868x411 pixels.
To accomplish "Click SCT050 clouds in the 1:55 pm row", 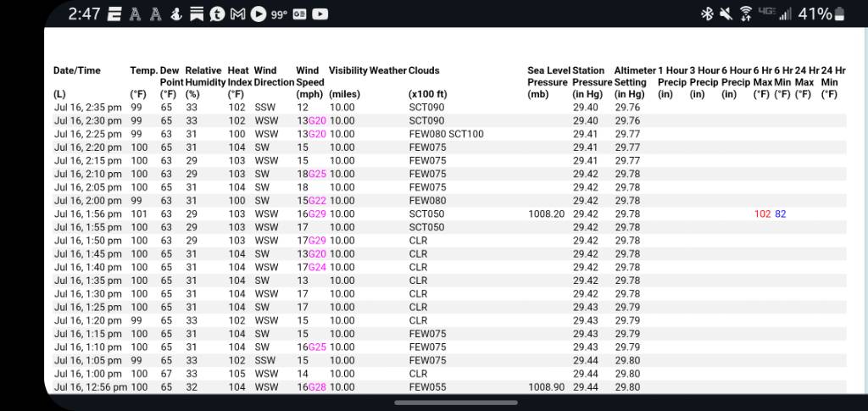I will 427,227.
